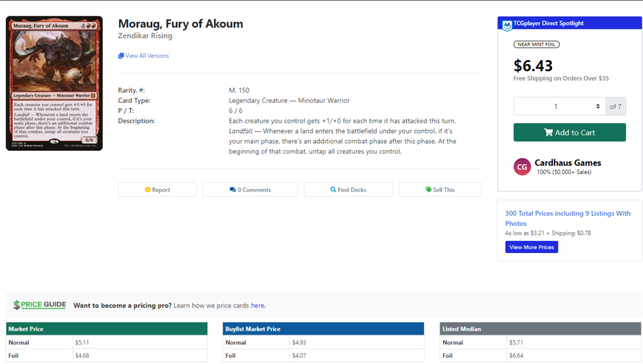643x364 pixels.
Task: Click the CG seller avatar icon
Action: pyautogui.click(x=522, y=167)
